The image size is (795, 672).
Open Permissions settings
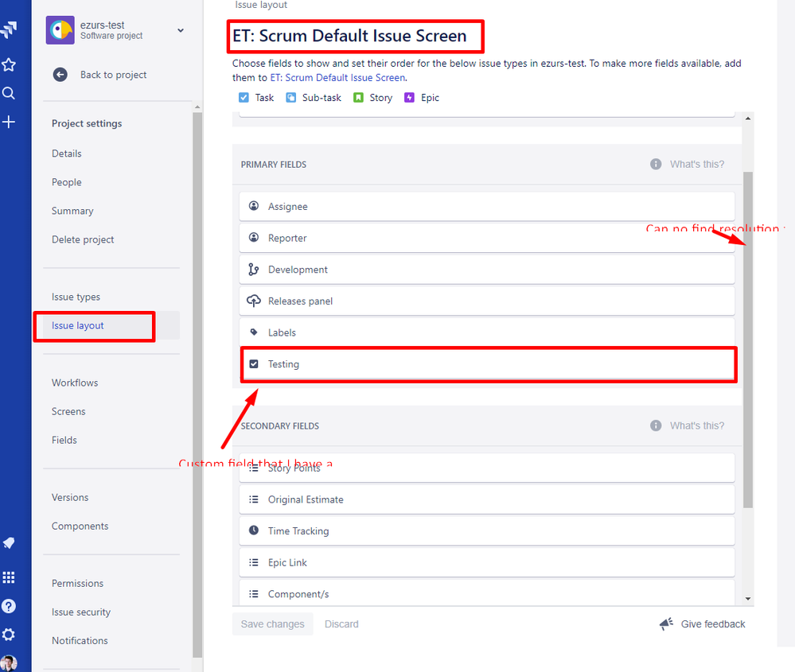point(77,583)
